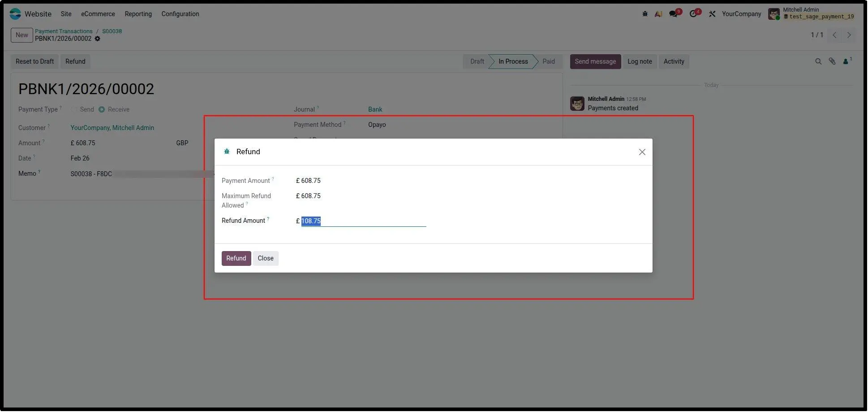This screenshot has width=868, height=412.
Task: Click the memo value S00038 - F8DC
Action: 91,174
